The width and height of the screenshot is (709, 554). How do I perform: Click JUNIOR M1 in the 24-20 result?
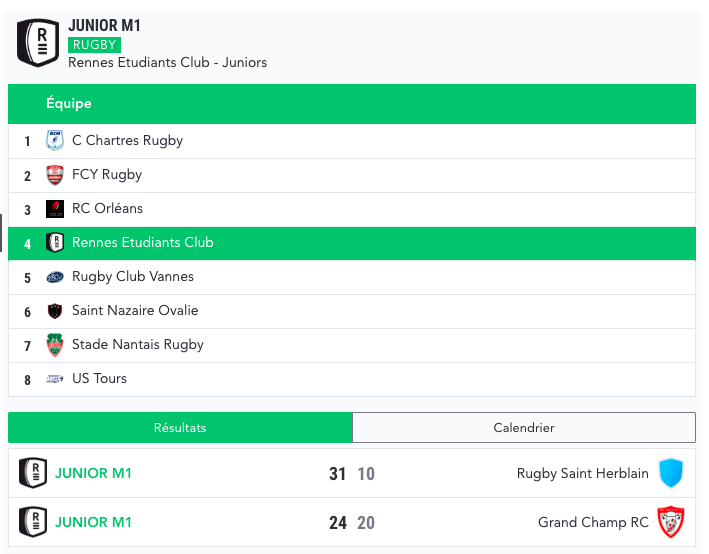[x=93, y=522]
